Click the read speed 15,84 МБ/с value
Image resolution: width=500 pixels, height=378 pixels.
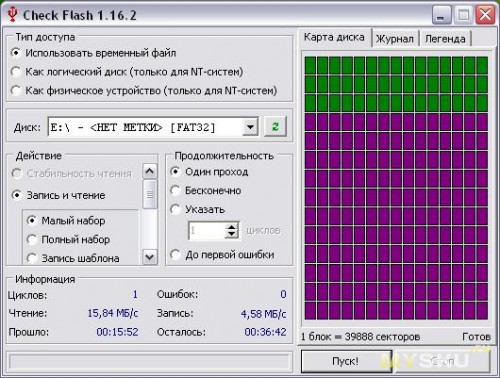[x=113, y=313]
